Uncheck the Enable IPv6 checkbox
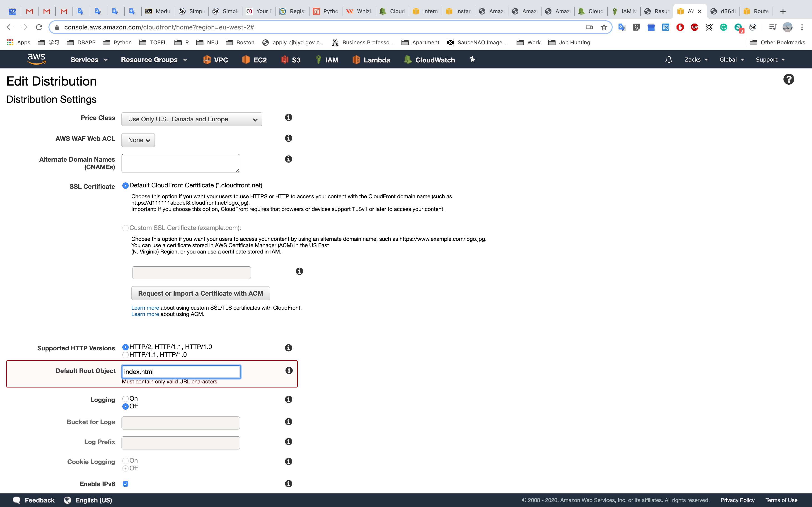812x507 pixels. click(126, 484)
